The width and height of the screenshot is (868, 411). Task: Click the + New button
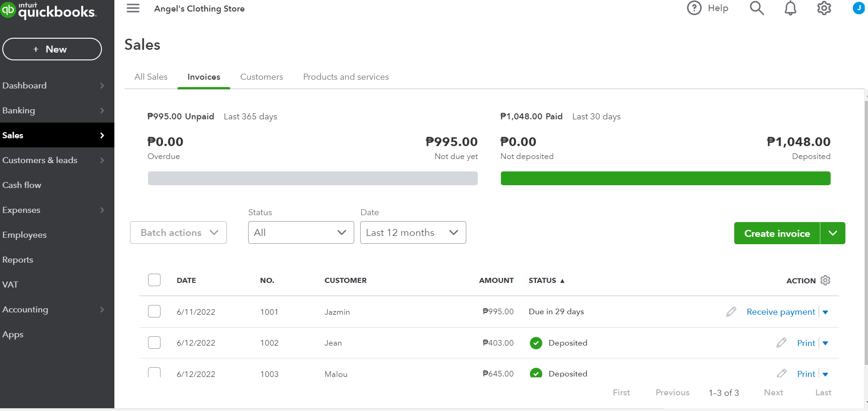52,49
